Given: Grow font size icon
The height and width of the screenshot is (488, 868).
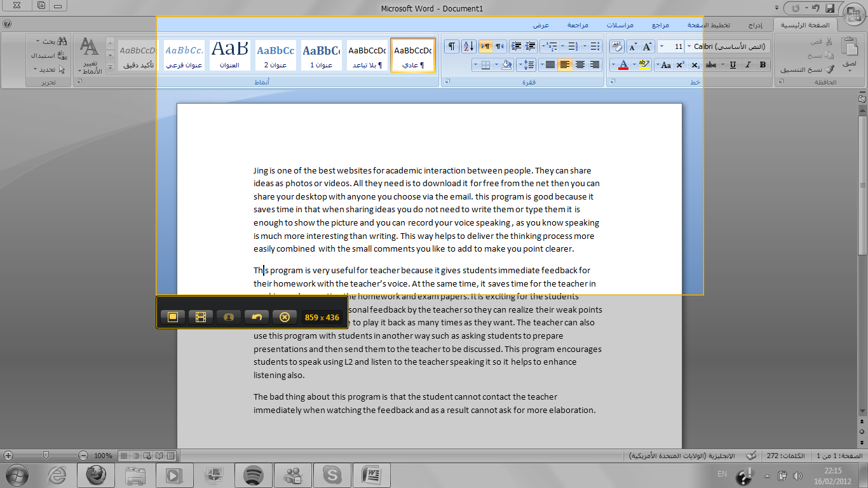Looking at the screenshot, I should click(648, 46).
